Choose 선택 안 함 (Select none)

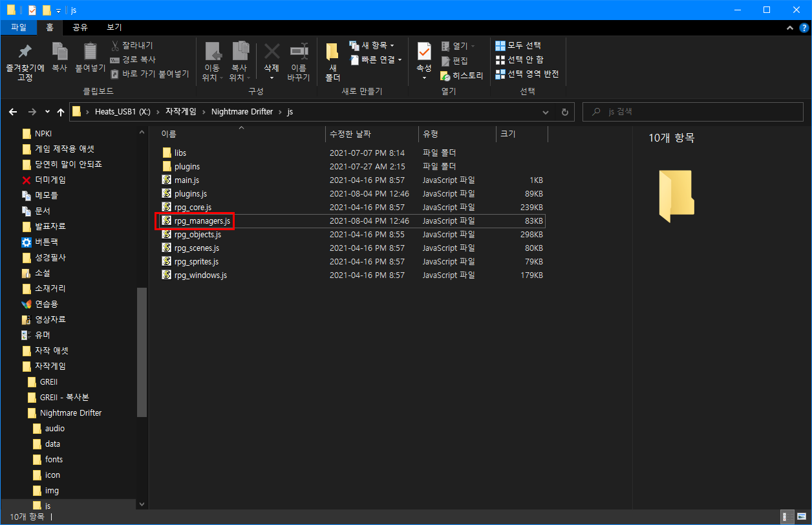pos(520,59)
